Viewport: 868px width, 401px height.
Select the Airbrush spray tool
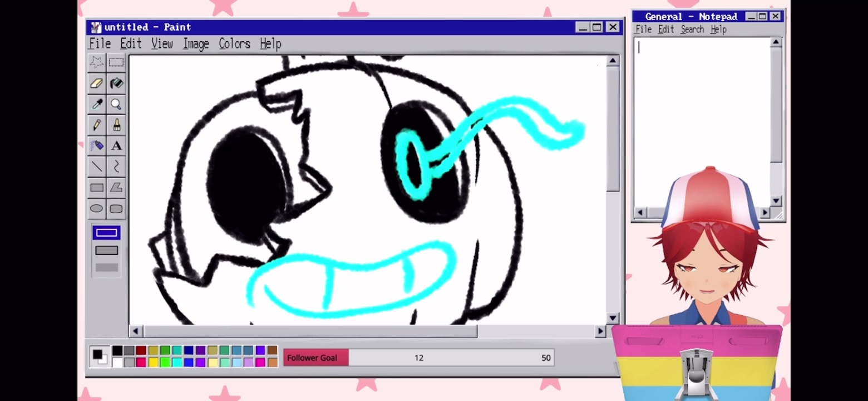tap(97, 145)
